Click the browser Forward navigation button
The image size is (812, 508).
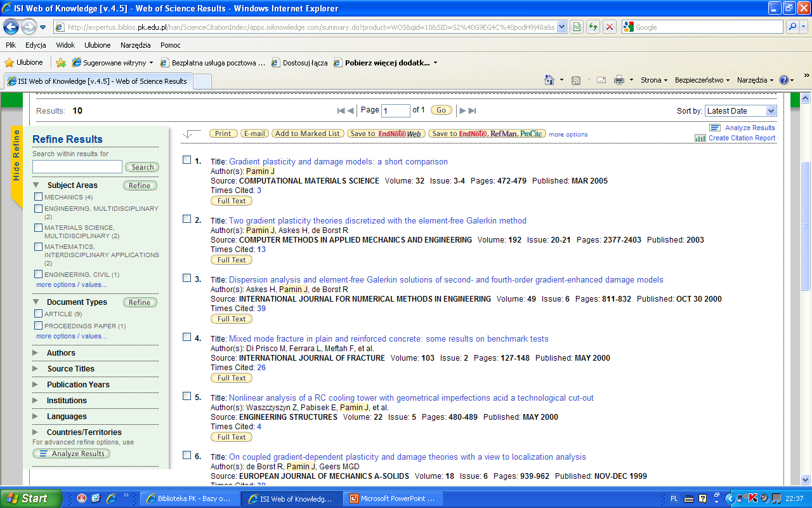click(x=29, y=27)
